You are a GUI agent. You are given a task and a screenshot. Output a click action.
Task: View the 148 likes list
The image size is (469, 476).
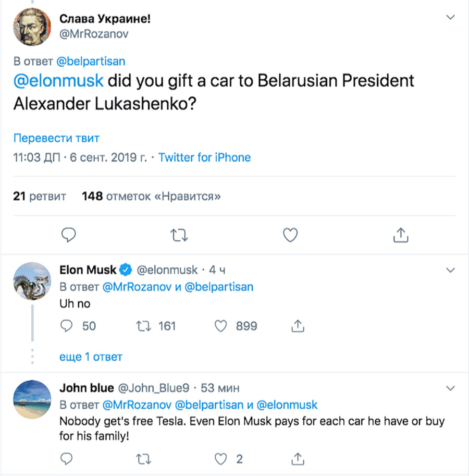tap(151, 197)
